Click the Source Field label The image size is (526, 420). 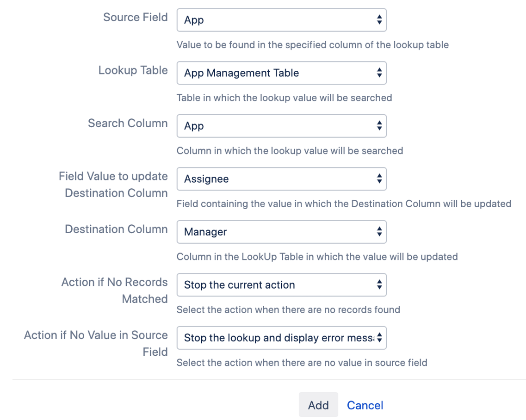coord(135,18)
